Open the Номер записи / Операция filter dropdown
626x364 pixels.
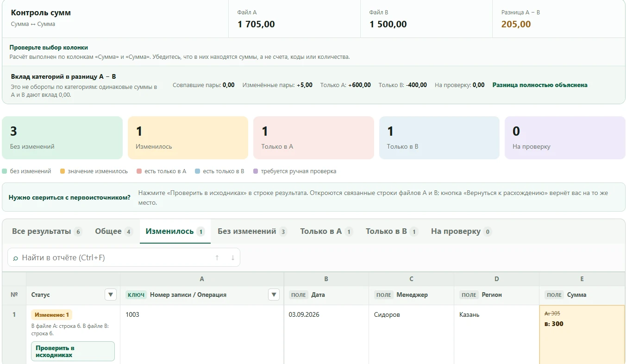274,295
